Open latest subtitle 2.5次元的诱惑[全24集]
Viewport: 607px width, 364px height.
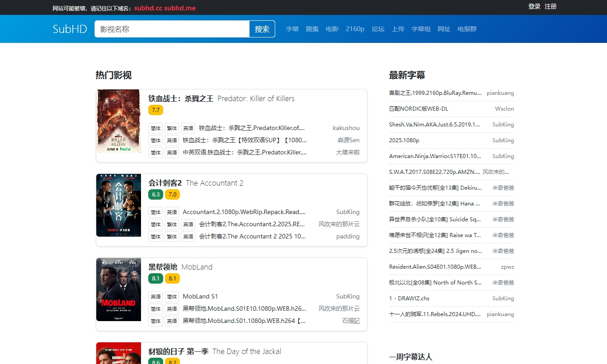coord(435,251)
